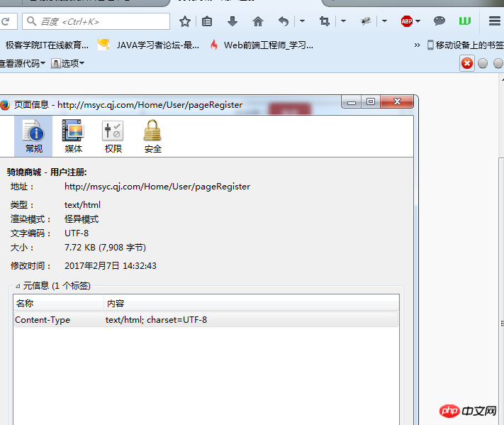Switch to the 媒体 media tab
504x425 pixels.
(73, 136)
